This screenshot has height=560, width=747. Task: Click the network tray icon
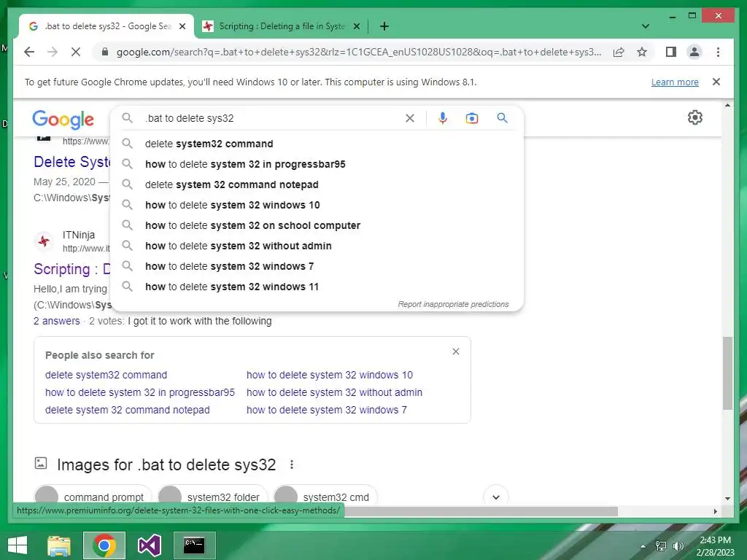click(x=661, y=546)
